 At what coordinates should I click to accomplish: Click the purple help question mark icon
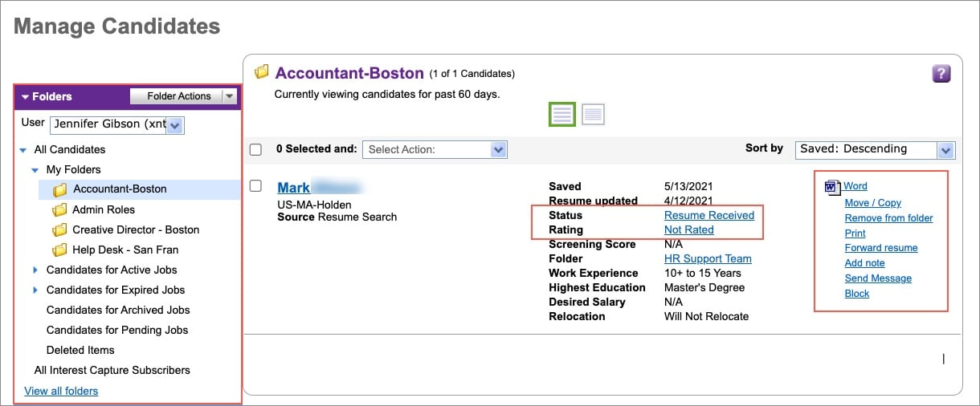point(941,74)
